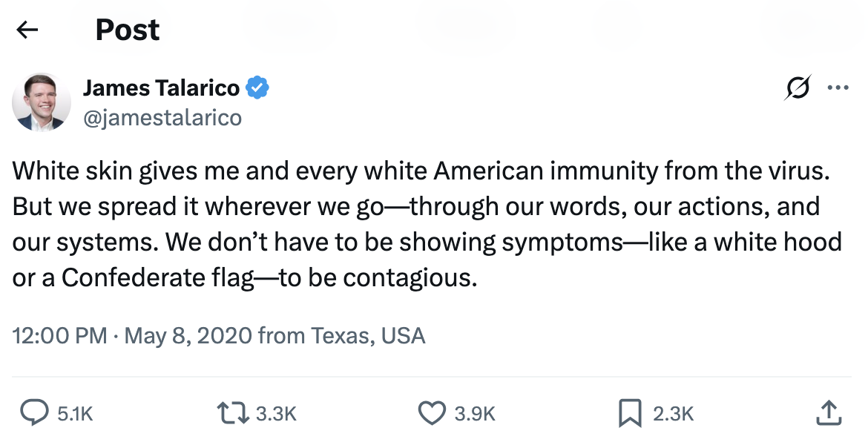Open James Talarico's profile picture

42,102
